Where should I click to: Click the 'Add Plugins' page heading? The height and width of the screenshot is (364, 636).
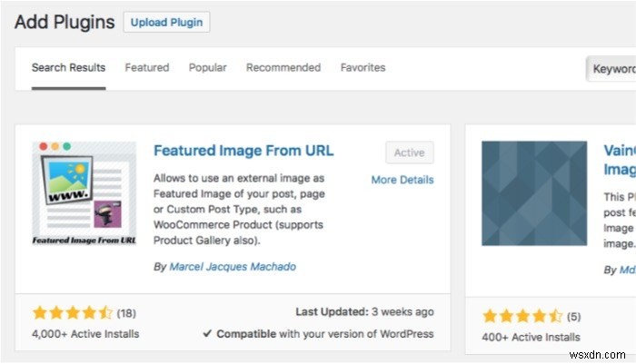click(65, 23)
